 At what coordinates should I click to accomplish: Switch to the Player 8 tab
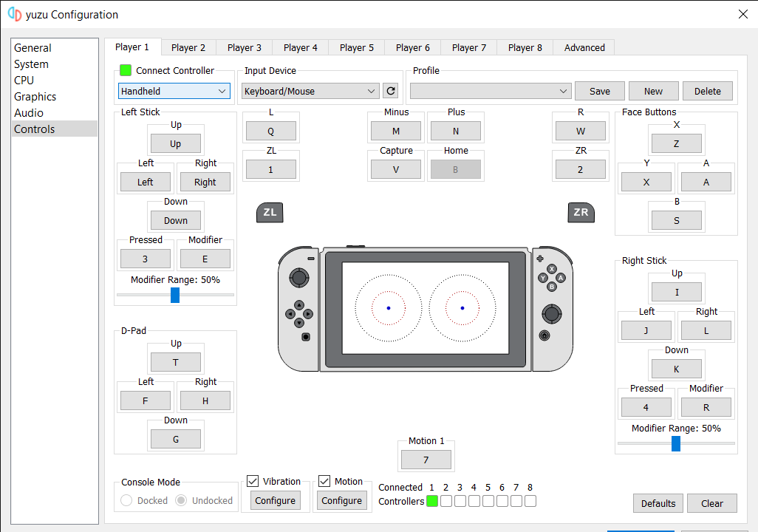coord(525,47)
